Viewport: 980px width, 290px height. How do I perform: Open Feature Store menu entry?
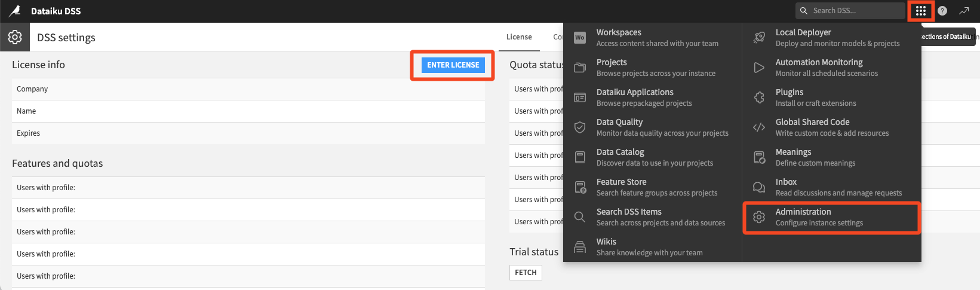(x=652, y=187)
